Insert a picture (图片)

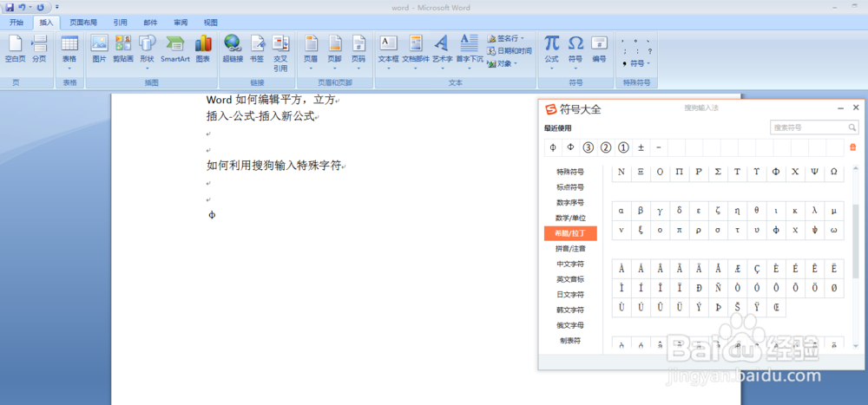[x=99, y=49]
